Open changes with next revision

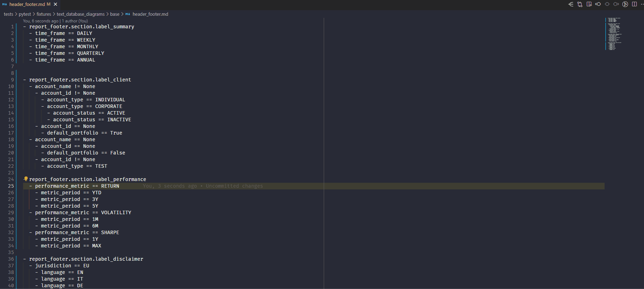pos(616,4)
